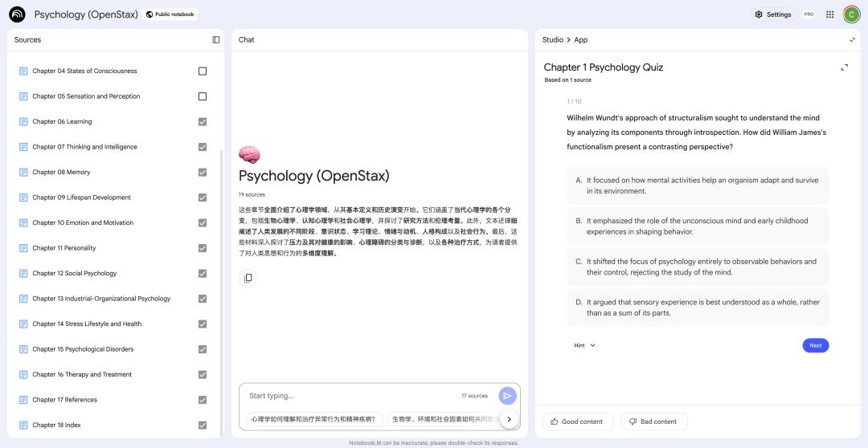
Task: Uncheck Chapter 15 Psychological Disorders checkbox
Action: [203, 349]
